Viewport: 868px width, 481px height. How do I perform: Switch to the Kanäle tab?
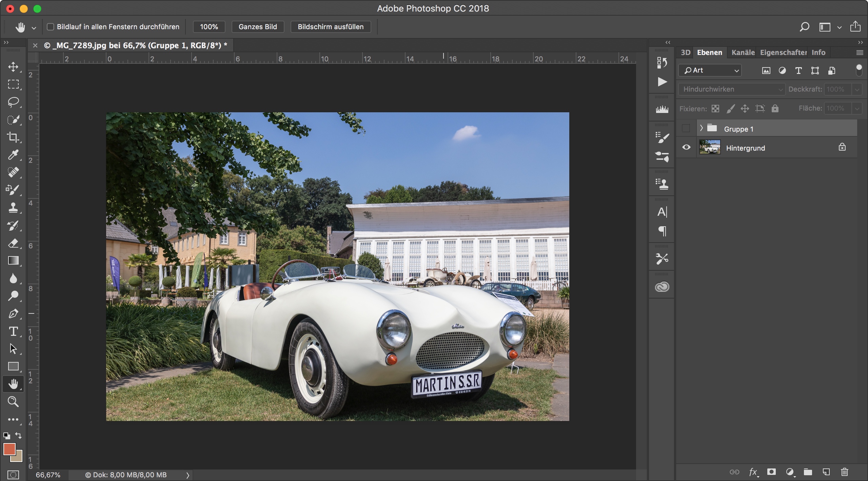[743, 53]
